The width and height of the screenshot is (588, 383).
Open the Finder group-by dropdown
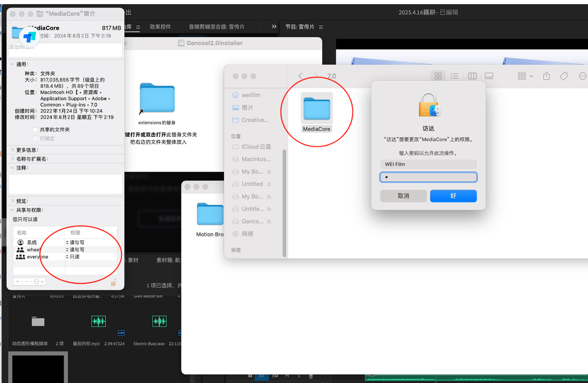click(525, 76)
